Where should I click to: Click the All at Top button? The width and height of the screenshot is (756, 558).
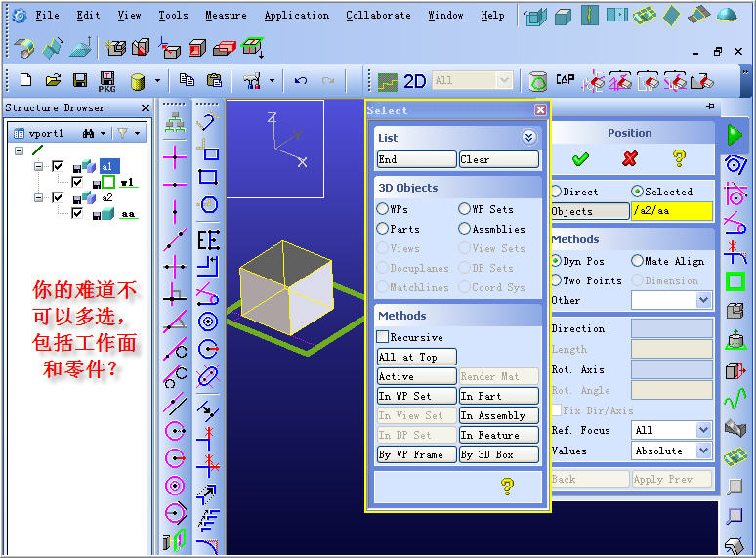click(416, 357)
